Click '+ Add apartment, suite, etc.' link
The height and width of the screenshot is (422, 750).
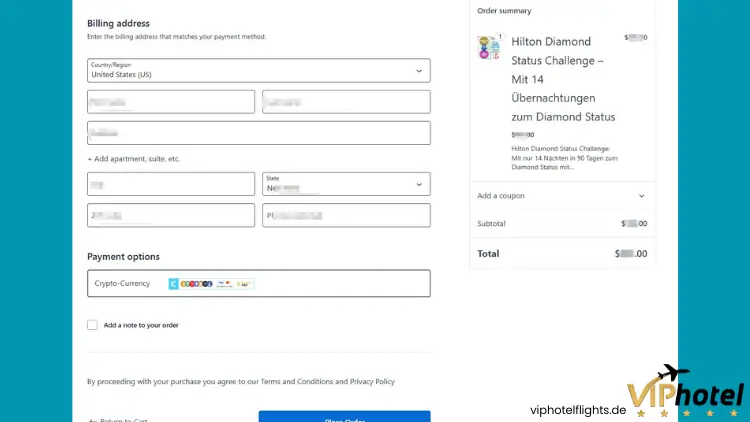pos(133,159)
